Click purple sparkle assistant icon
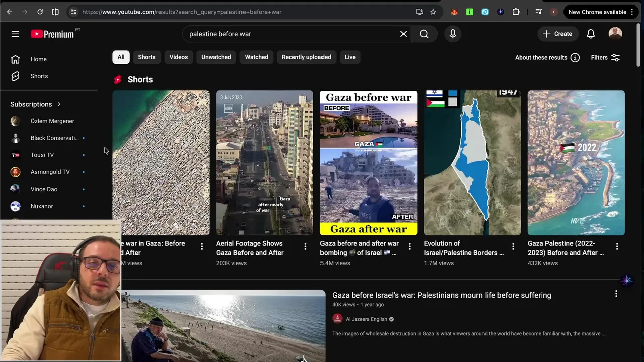This screenshot has width=644, height=362. click(626, 281)
